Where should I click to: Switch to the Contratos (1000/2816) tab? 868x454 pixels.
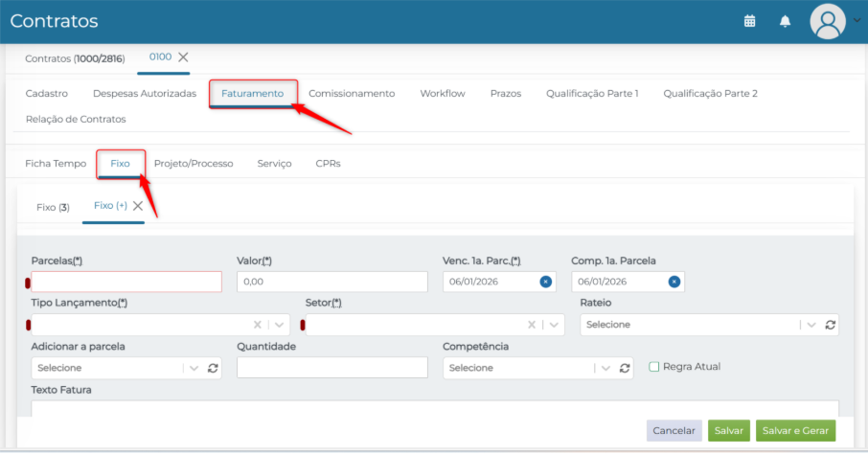click(x=75, y=58)
